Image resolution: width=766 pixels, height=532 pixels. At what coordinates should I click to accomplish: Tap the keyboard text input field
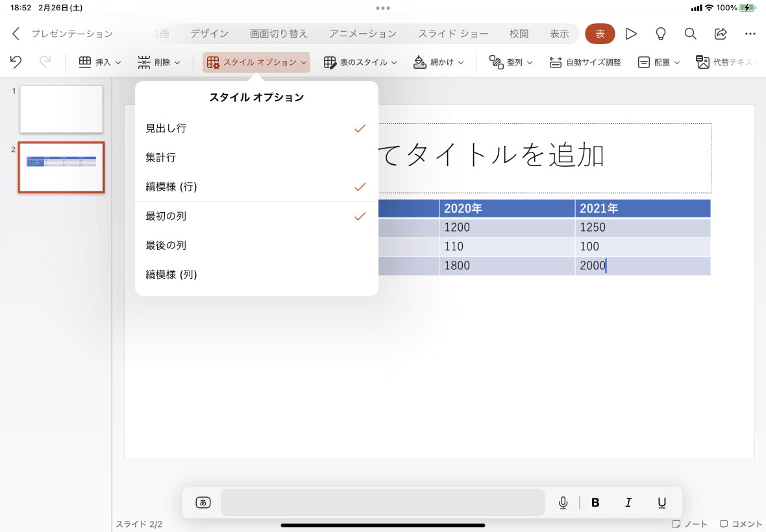tap(382, 502)
